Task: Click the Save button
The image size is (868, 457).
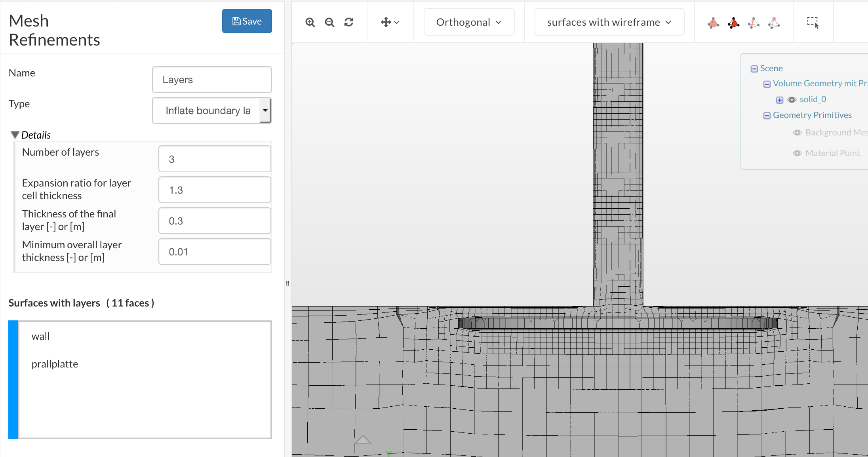Action: tap(247, 21)
